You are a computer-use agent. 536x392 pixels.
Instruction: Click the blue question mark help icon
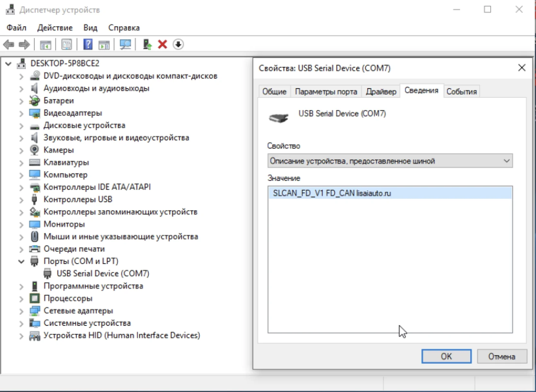click(x=88, y=44)
